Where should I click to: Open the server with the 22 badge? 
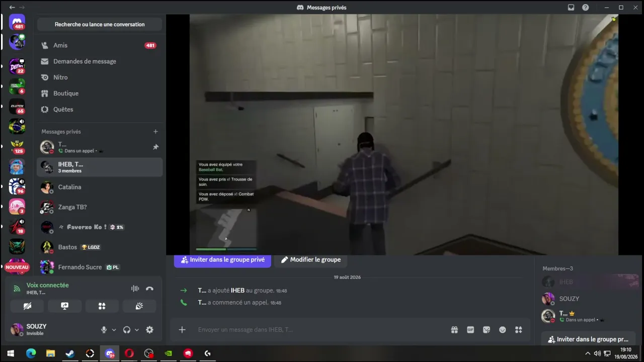[17, 66]
